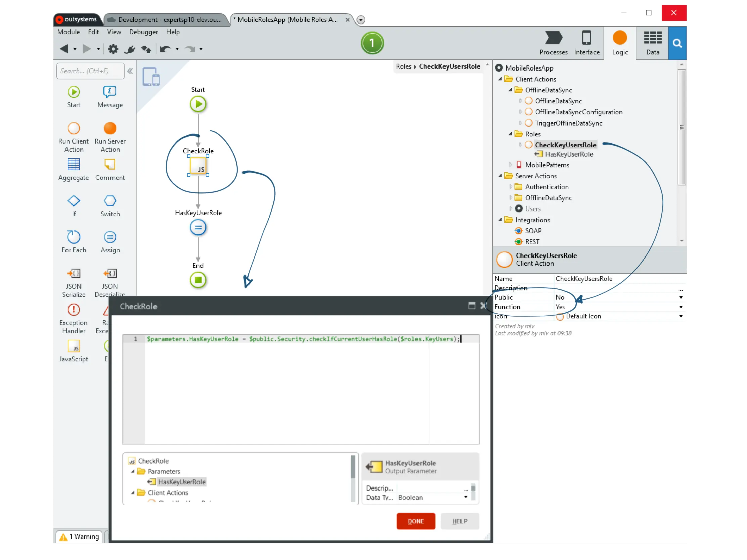747x560 pixels.
Task: Click the HELP button
Action: tap(459, 521)
